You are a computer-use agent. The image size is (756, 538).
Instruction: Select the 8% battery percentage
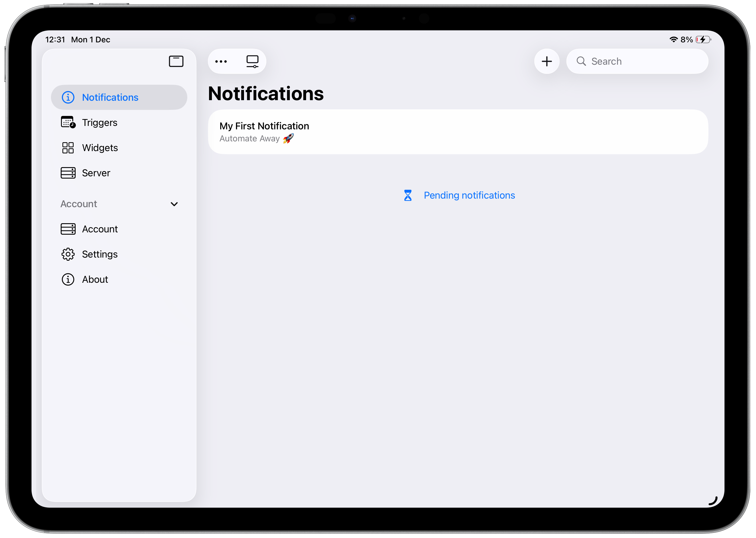point(687,39)
